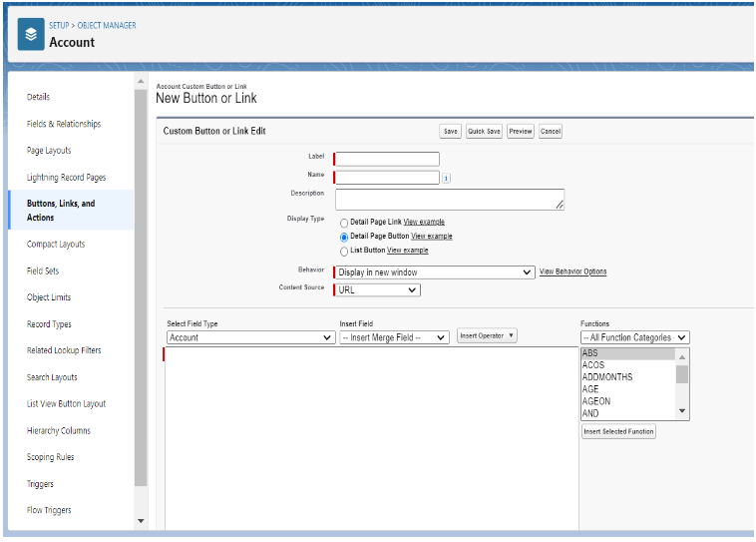Open Search Layouts
Screen dimensions: 756x542
[x=52, y=377]
